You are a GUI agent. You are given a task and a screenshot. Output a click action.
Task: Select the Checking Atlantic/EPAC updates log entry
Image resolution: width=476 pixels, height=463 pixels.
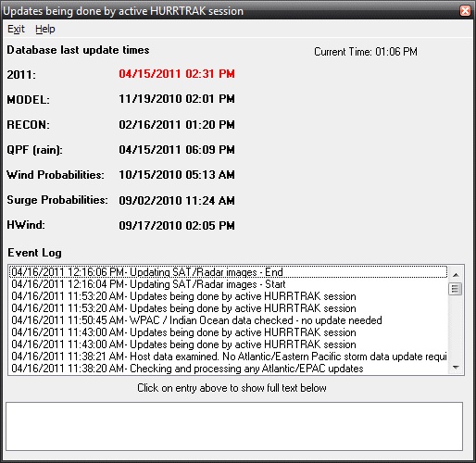(x=229, y=369)
